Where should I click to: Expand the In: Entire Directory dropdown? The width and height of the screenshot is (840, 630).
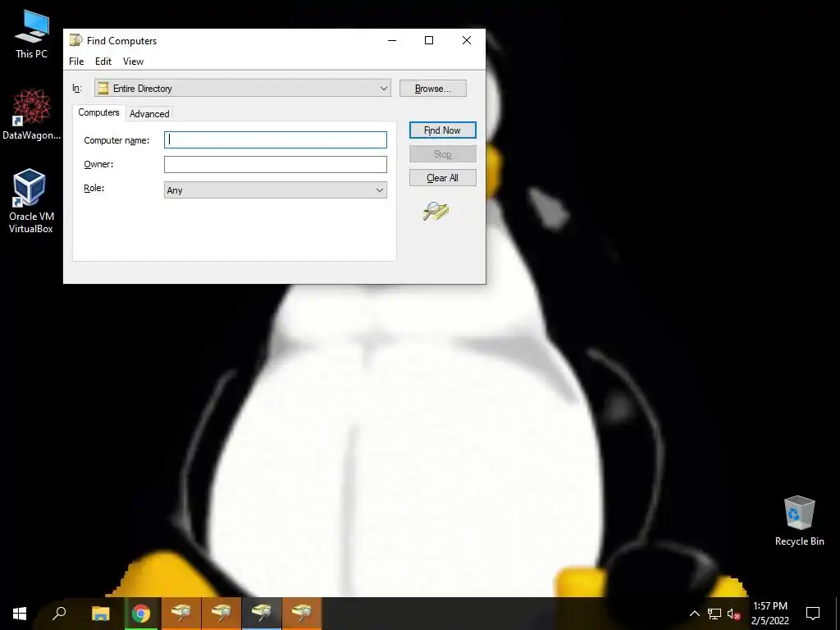click(242, 88)
